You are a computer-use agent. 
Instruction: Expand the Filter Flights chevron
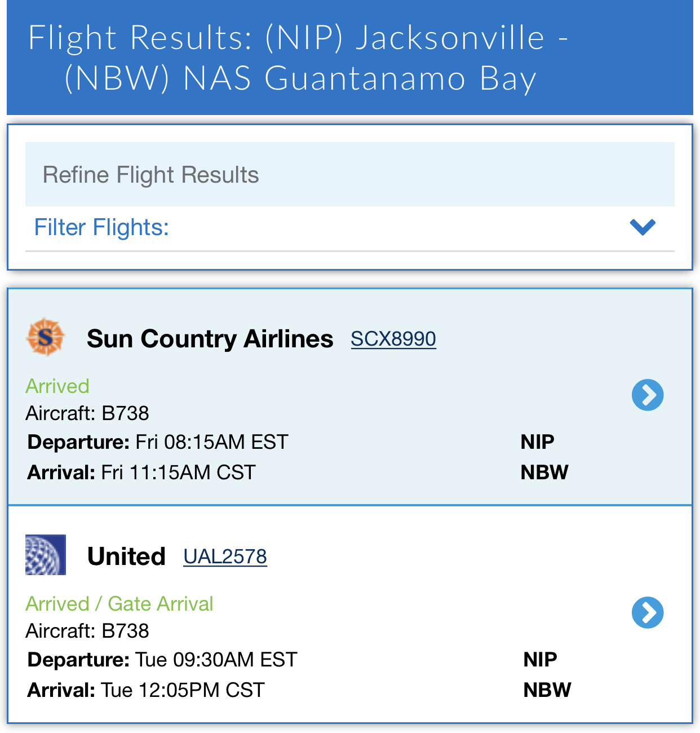[643, 227]
